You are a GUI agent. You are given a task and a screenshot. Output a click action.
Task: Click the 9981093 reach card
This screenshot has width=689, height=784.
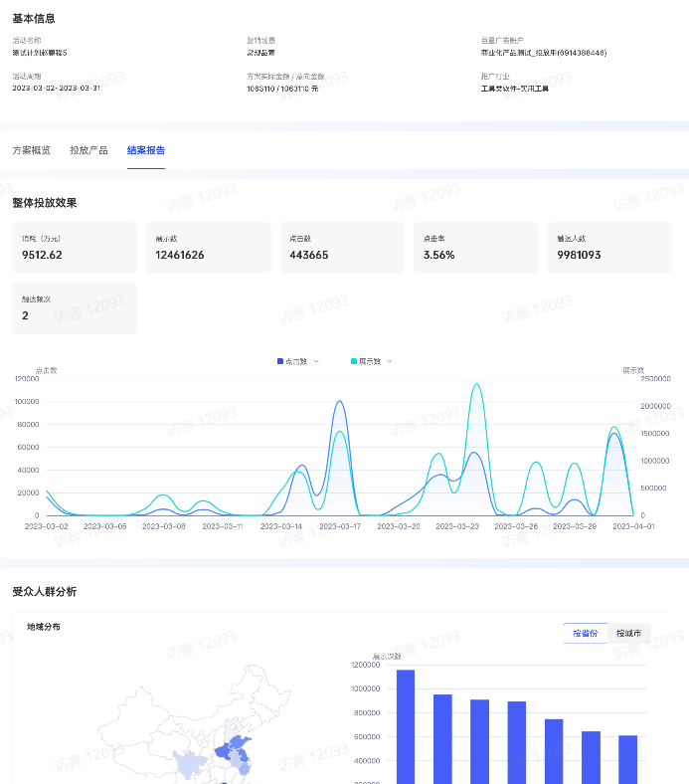(610, 248)
